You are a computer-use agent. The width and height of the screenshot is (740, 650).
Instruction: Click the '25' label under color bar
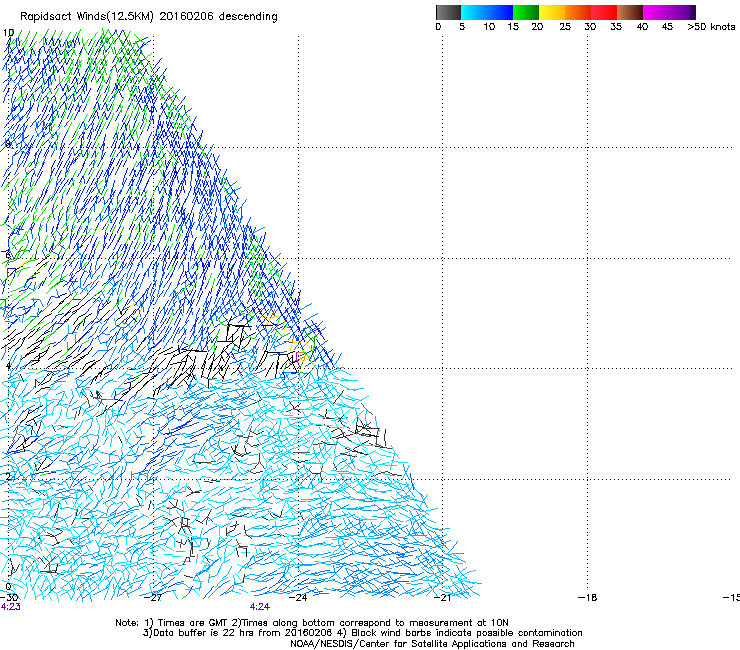click(x=565, y=27)
